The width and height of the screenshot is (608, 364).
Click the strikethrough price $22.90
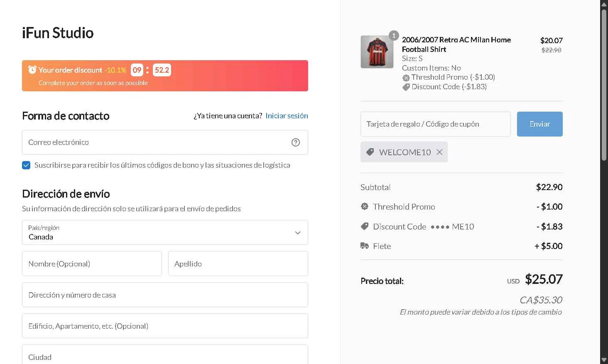pos(552,50)
